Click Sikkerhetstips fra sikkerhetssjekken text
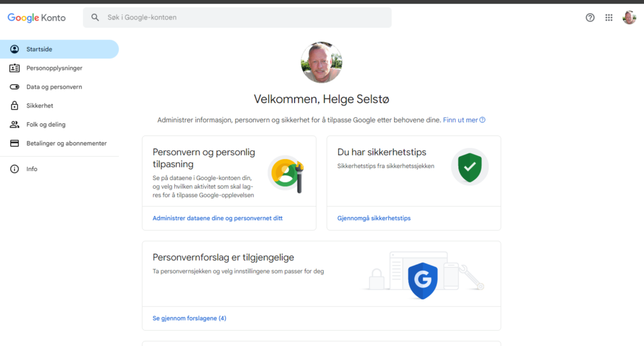This screenshot has height=346, width=644. [386, 166]
